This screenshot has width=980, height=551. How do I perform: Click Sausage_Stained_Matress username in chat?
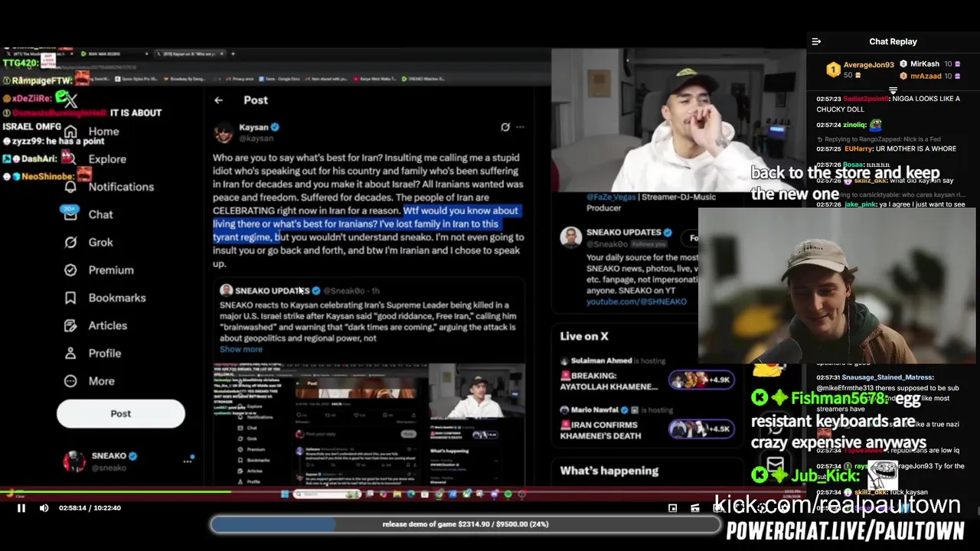(888, 377)
